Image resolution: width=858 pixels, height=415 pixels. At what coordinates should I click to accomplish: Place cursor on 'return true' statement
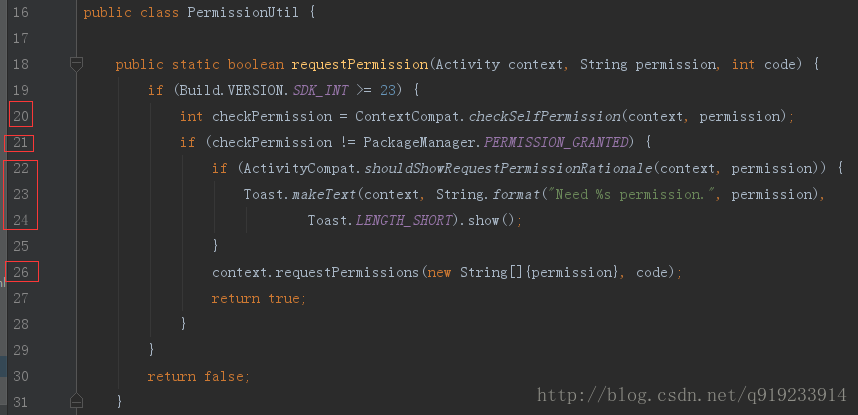click(258, 298)
